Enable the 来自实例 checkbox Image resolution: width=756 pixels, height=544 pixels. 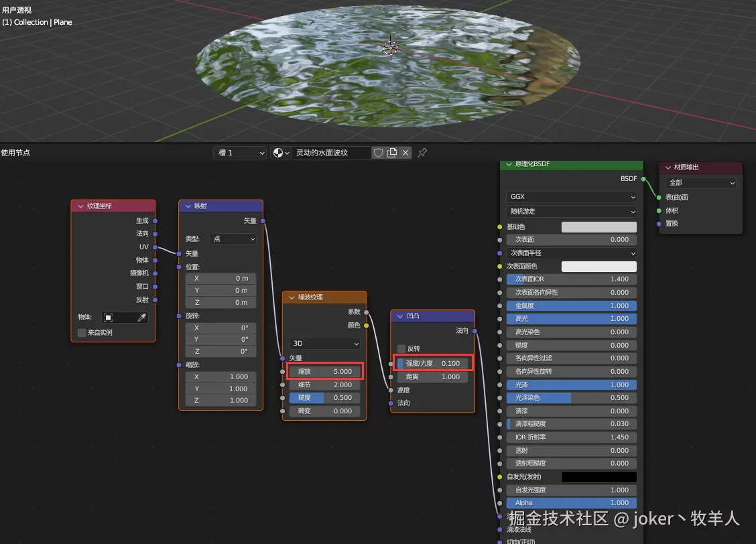pyautogui.click(x=82, y=332)
